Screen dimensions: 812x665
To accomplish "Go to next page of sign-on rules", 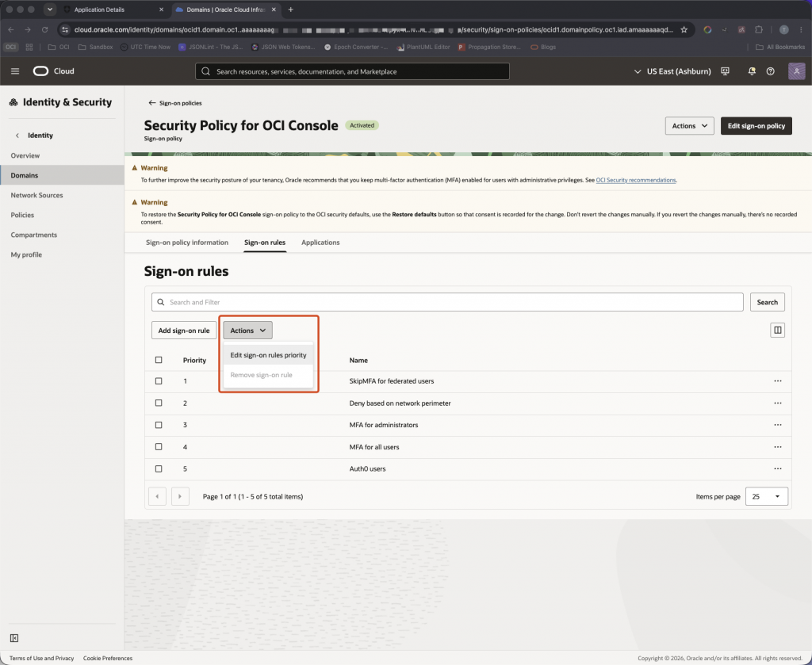I will [x=180, y=496].
